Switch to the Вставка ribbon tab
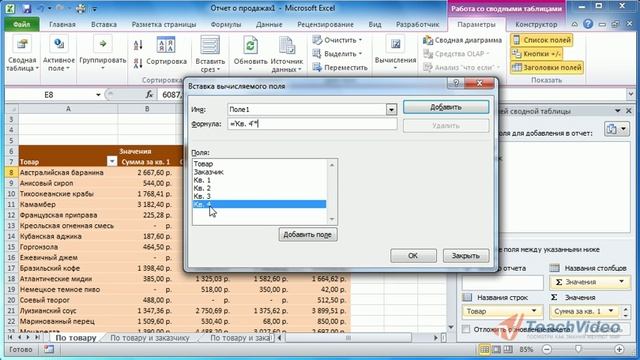 104,24
